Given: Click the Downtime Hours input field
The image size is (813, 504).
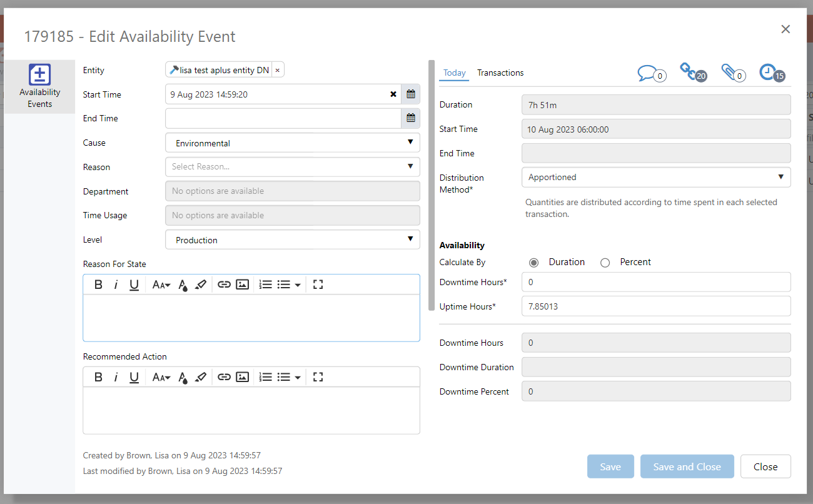Looking at the screenshot, I should pos(655,282).
